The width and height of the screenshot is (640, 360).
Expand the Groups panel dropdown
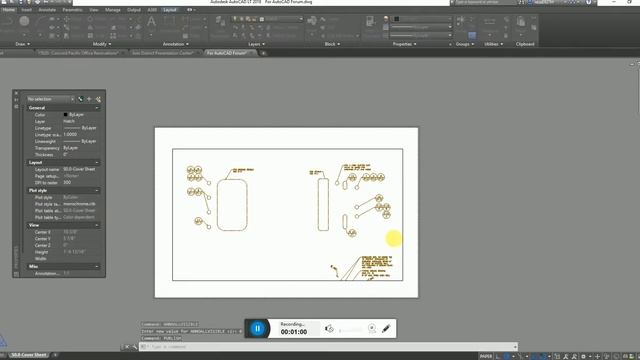coord(464,44)
